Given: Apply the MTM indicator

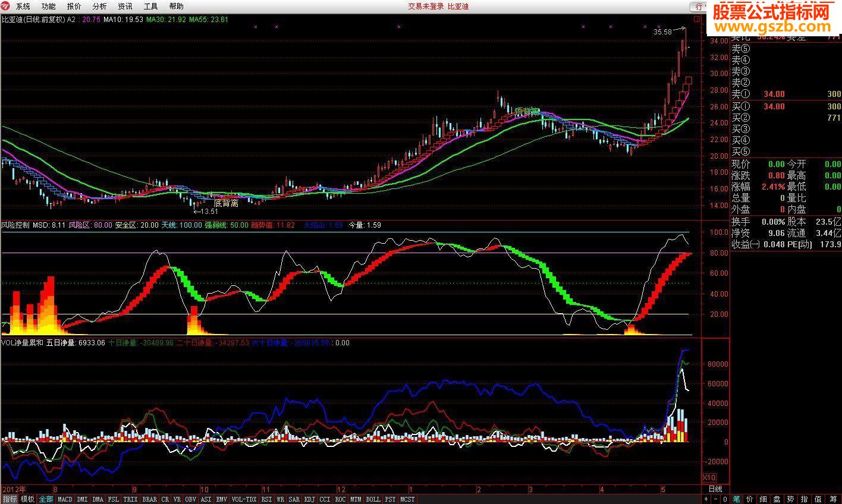Looking at the screenshot, I should pos(356,499).
